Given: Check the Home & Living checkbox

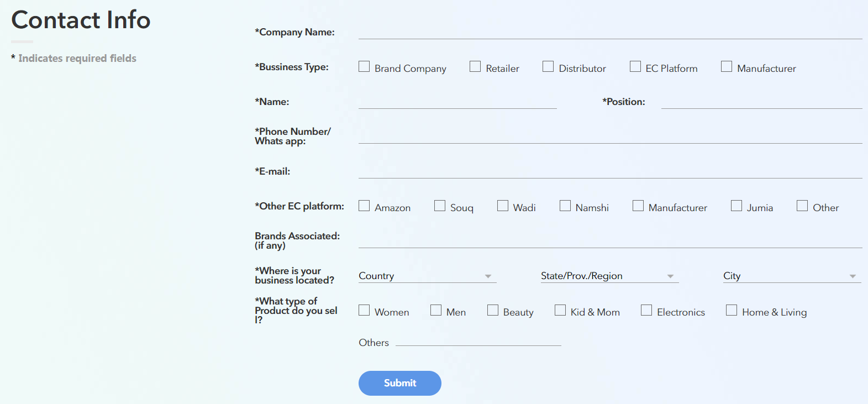Looking at the screenshot, I should coord(732,311).
